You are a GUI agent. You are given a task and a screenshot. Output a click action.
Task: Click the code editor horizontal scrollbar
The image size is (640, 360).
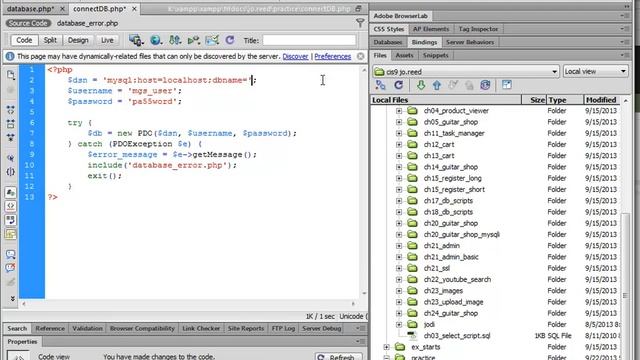point(188,304)
